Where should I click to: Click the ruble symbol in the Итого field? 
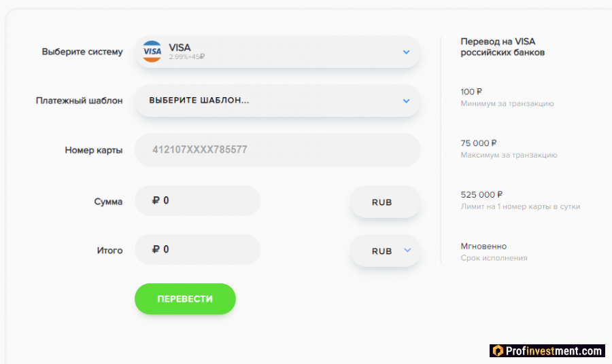click(x=156, y=250)
